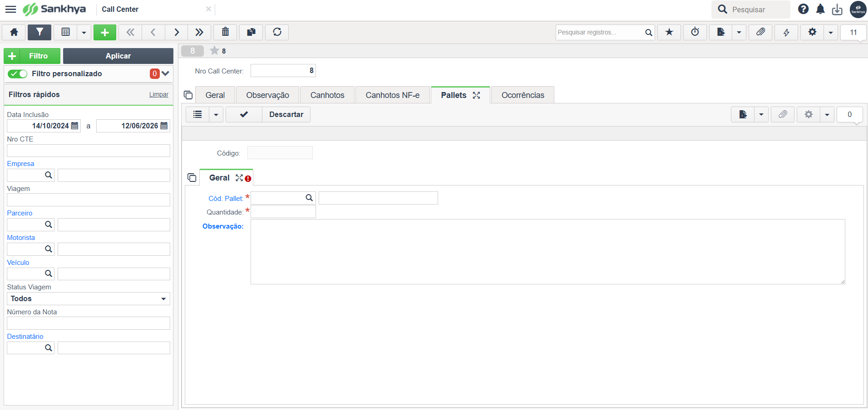The width and height of the screenshot is (868, 410).
Task: Open grid view mode dropdown arrow
Action: tap(84, 32)
